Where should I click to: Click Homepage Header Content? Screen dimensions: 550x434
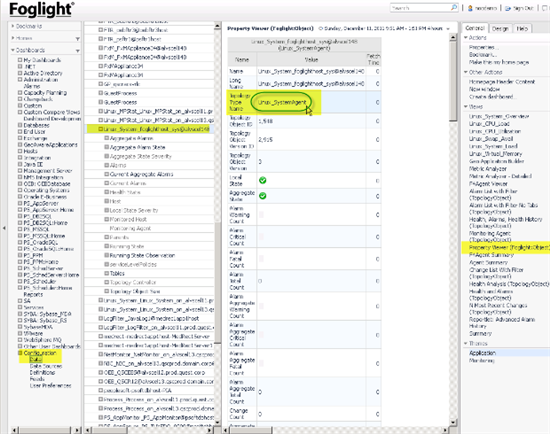click(x=502, y=81)
